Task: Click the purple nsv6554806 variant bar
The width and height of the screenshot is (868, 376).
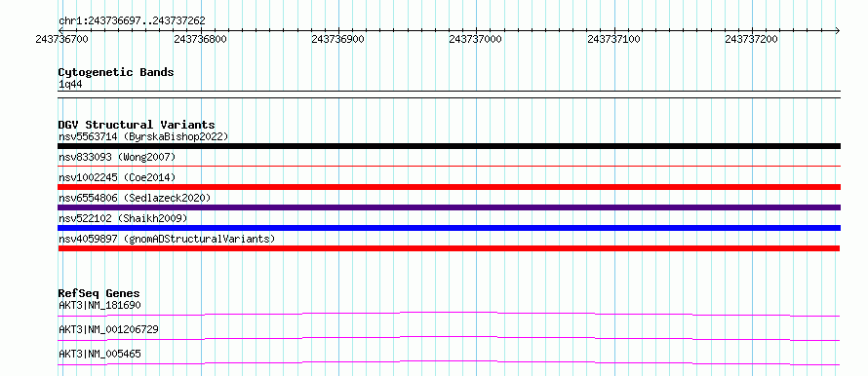Action: (x=449, y=207)
